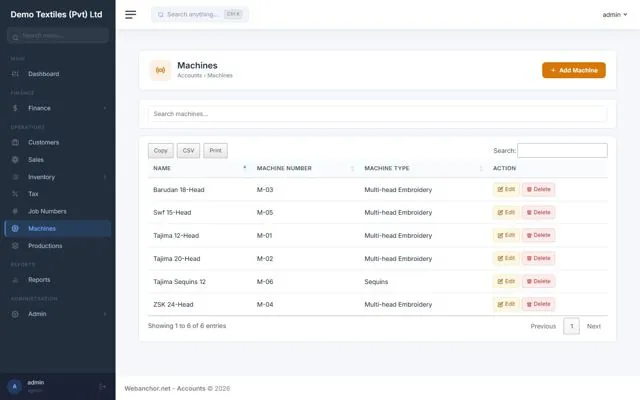Viewport: 640px width, 400px height.
Task: Edit the Tajima 12-Head machine
Action: (506, 235)
